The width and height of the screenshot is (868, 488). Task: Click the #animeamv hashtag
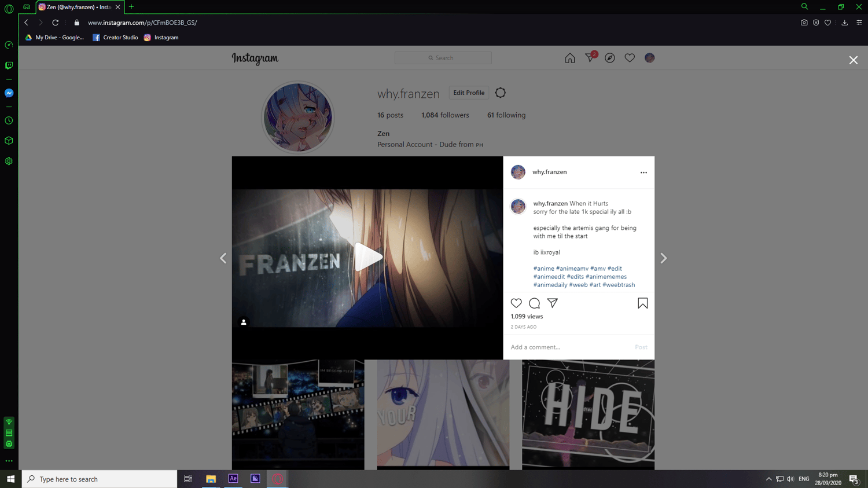pyautogui.click(x=572, y=269)
